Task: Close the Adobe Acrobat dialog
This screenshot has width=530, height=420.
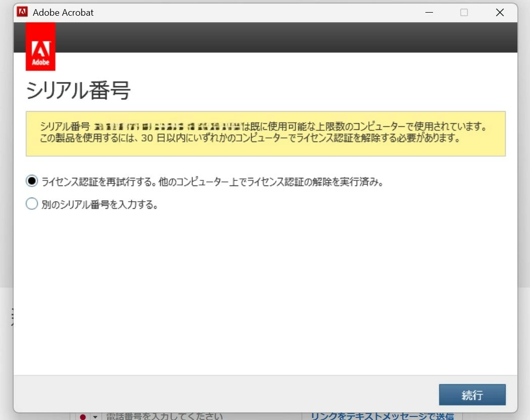Action: [500, 13]
